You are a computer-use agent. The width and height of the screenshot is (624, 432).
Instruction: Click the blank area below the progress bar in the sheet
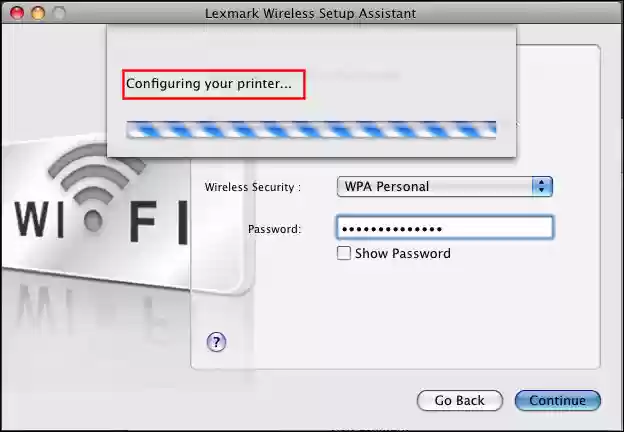coord(311,148)
